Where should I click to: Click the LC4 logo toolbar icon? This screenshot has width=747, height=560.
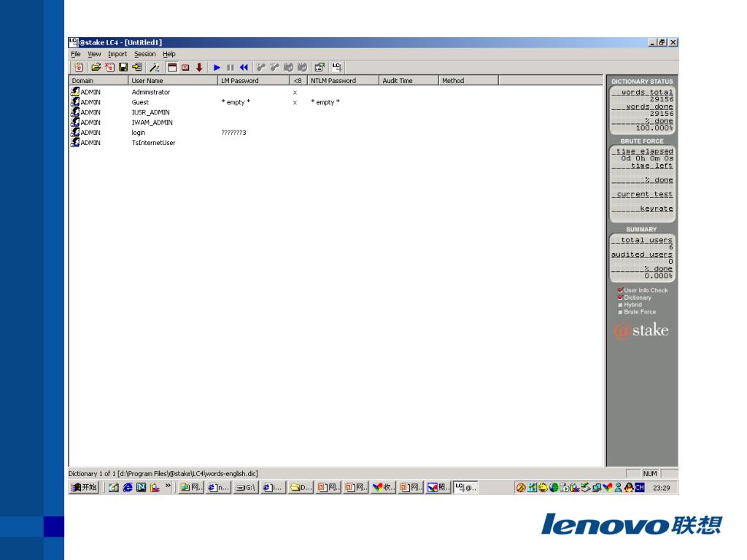[337, 68]
